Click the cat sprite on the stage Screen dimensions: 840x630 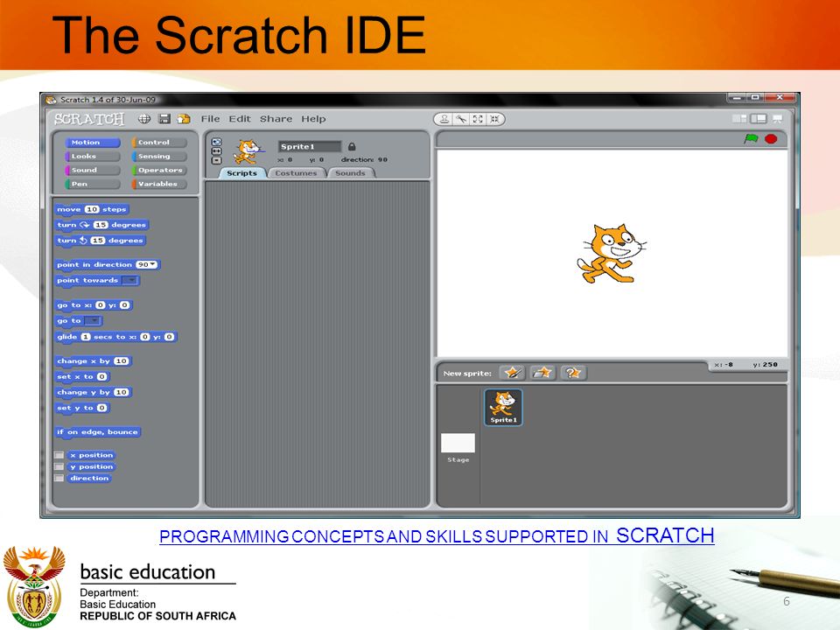pyautogui.click(x=611, y=254)
